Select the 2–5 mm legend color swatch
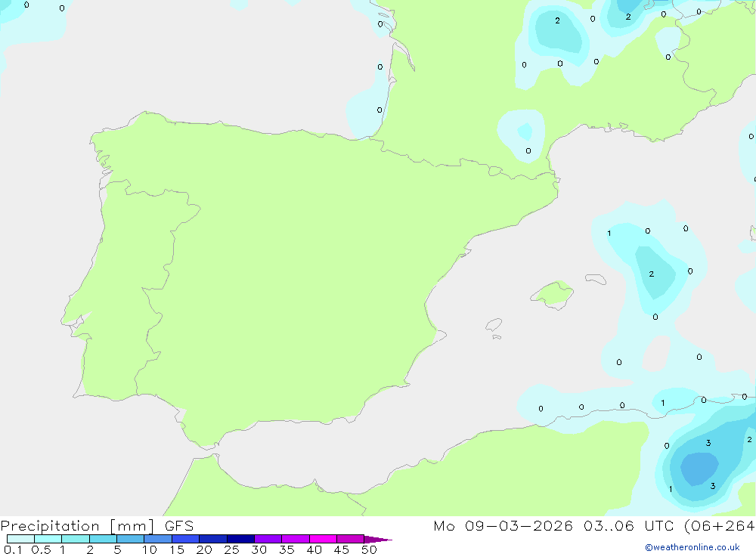The image size is (756, 554). coord(103,539)
